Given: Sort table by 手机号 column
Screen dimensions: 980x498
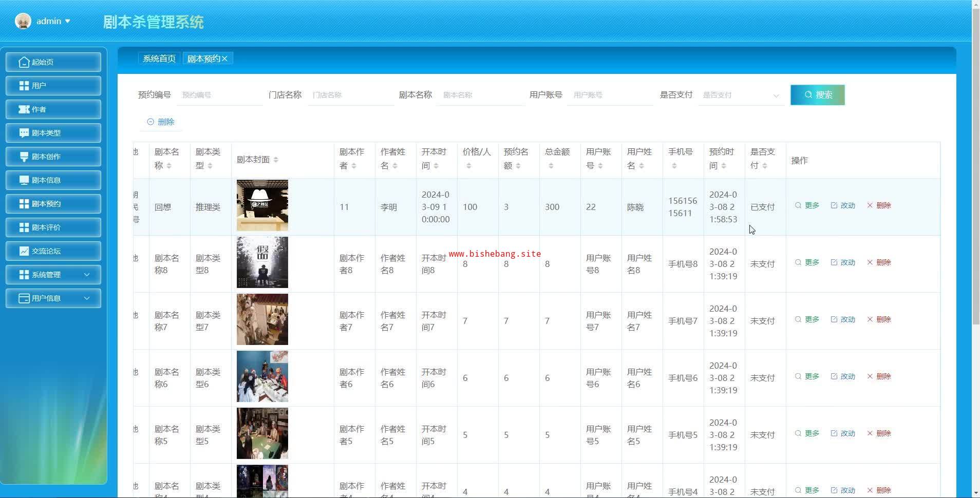Looking at the screenshot, I should pos(674,166).
